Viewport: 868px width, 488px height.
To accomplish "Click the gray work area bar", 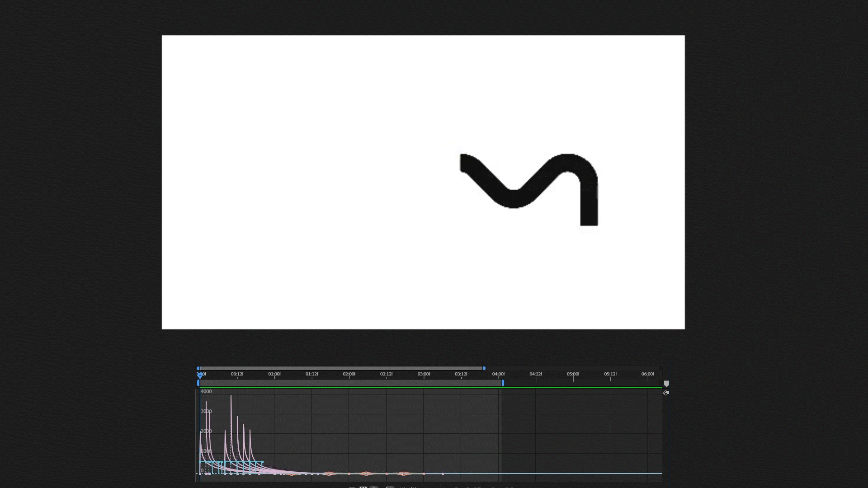I will point(350,383).
